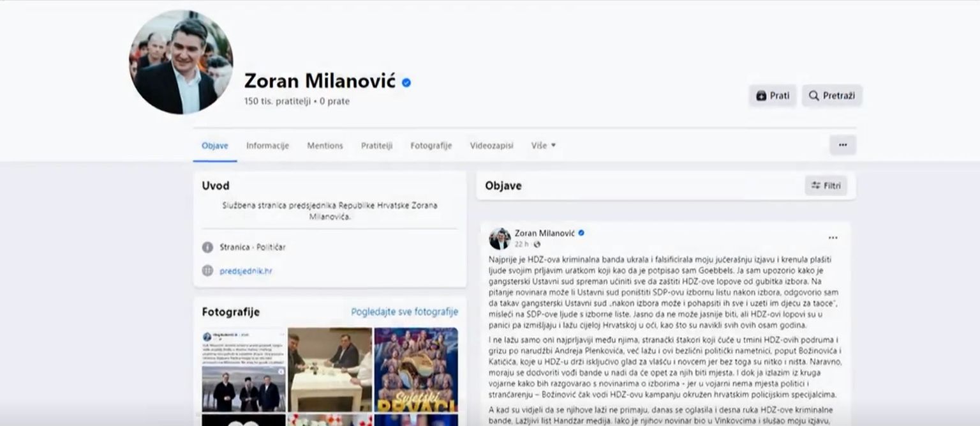Click the Stranica info icon
Image resolution: width=980 pixels, height=426 pixels.
coord(207,247)
